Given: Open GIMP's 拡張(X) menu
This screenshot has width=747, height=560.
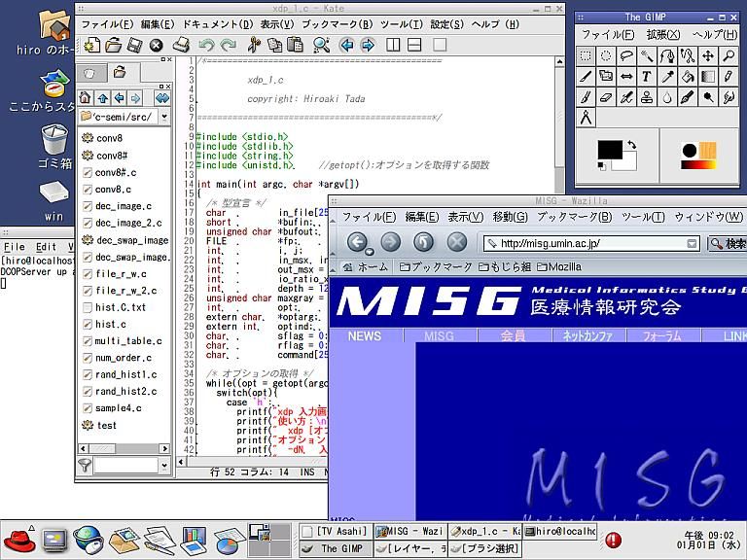Looking at the screenshot, I should [x=663, y=35].
